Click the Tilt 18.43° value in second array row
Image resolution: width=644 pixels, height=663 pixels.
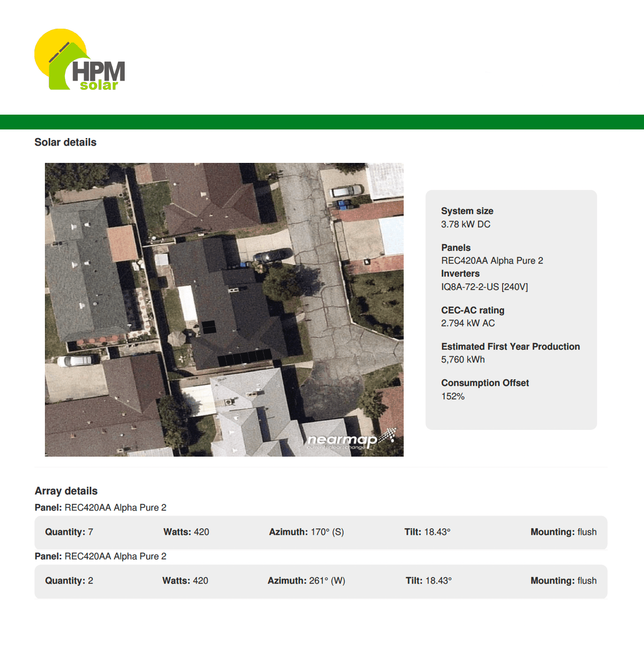pos(429,580)
